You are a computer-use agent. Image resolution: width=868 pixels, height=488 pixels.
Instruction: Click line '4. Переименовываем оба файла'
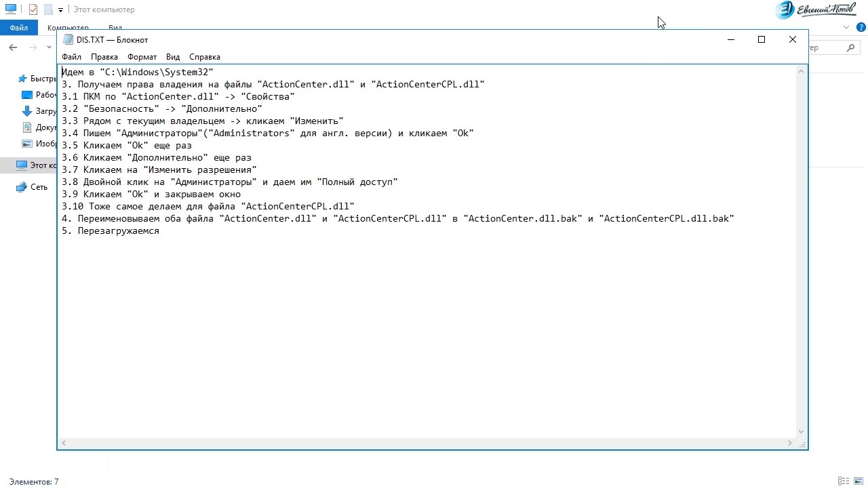point(398,218)
